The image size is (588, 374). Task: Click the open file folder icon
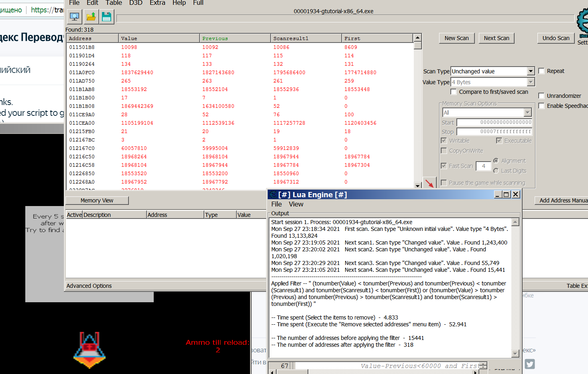91,17
